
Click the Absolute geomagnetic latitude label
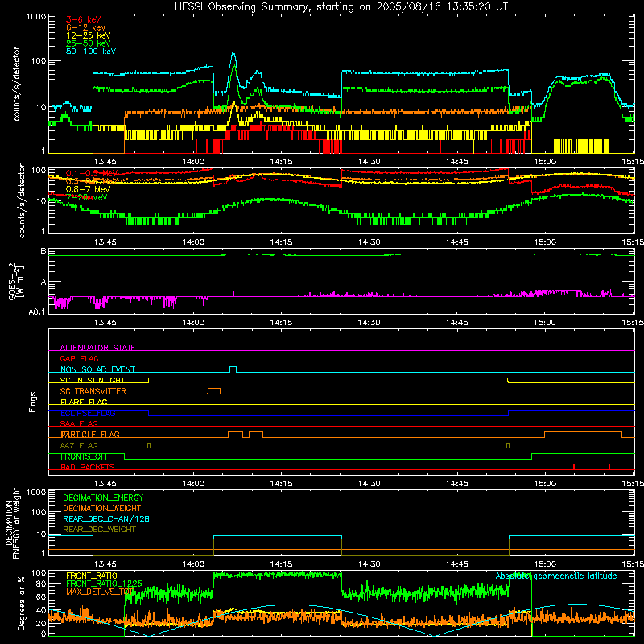pyautogui.click(x=556, y=576)
